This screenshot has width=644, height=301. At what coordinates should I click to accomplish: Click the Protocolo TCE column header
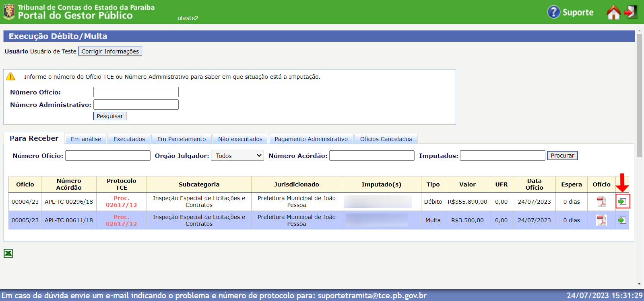pos(122,184)
